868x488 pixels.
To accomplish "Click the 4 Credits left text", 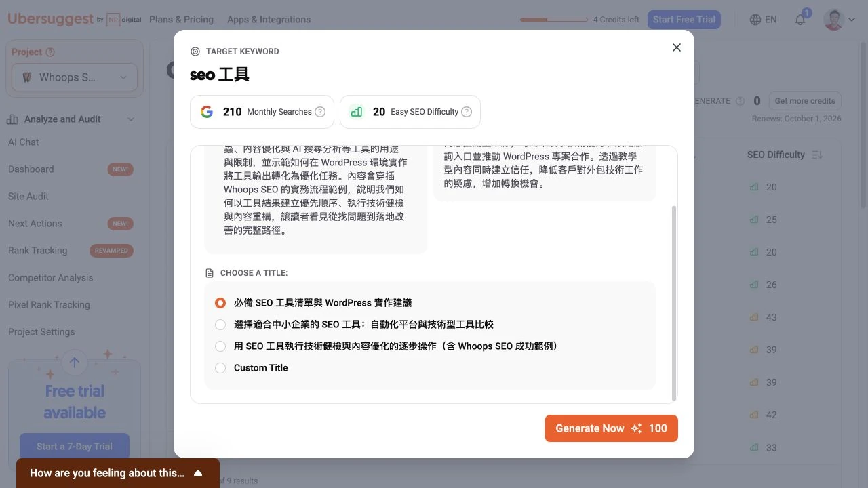I will [616, 20].
